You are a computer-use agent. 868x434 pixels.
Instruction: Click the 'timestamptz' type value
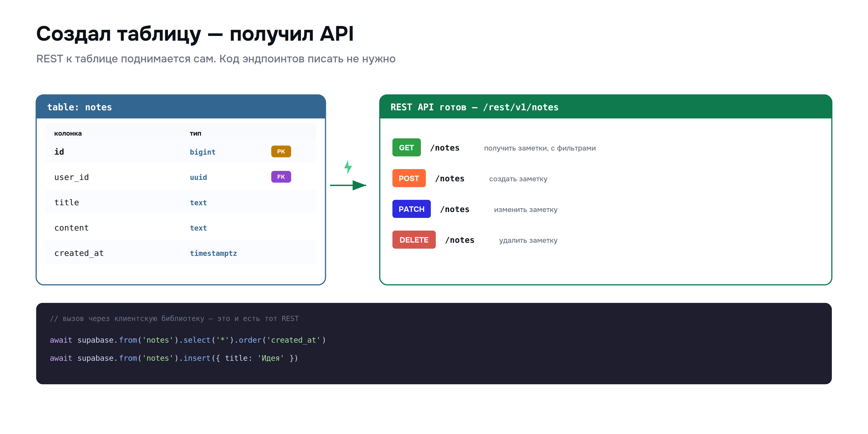pos(213,253)
